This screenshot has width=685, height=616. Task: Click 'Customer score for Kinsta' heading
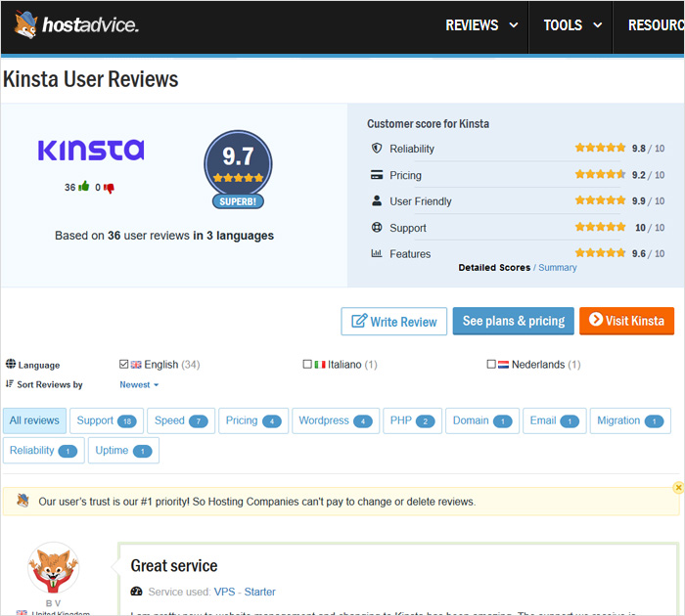click(x=429, y=124)
